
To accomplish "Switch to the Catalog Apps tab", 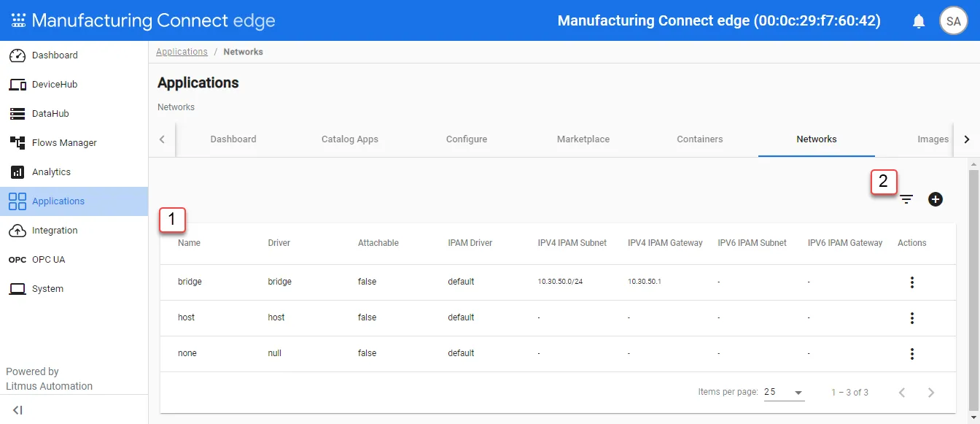I will pos(350,139).
